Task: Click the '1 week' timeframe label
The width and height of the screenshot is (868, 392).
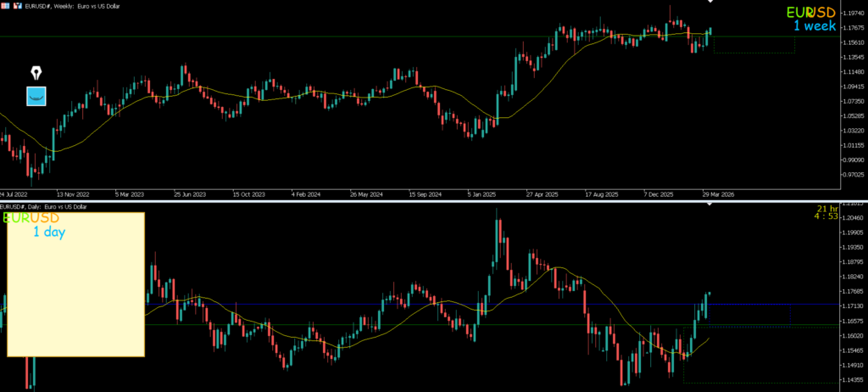Action: (815, 26)
